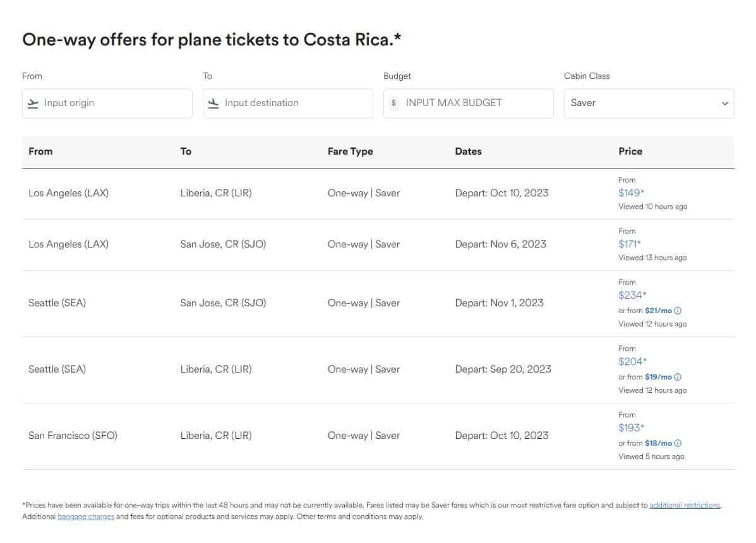
Task: Open the additional restrictions link
Action: pos(685,505)
